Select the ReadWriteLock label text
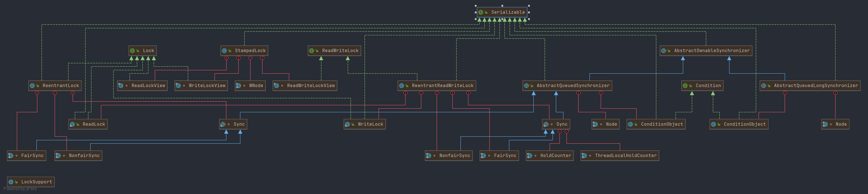 pyautogui.click(x=340, y=51)
